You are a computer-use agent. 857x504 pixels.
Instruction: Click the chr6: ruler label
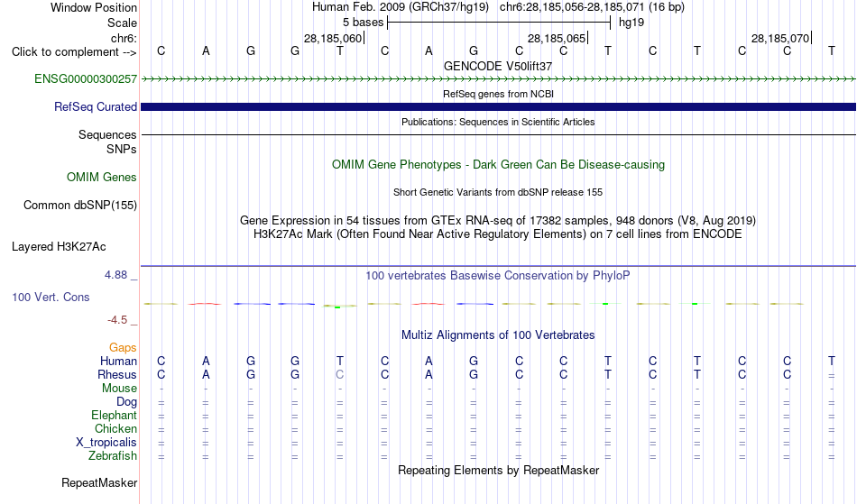coord(124,38)
